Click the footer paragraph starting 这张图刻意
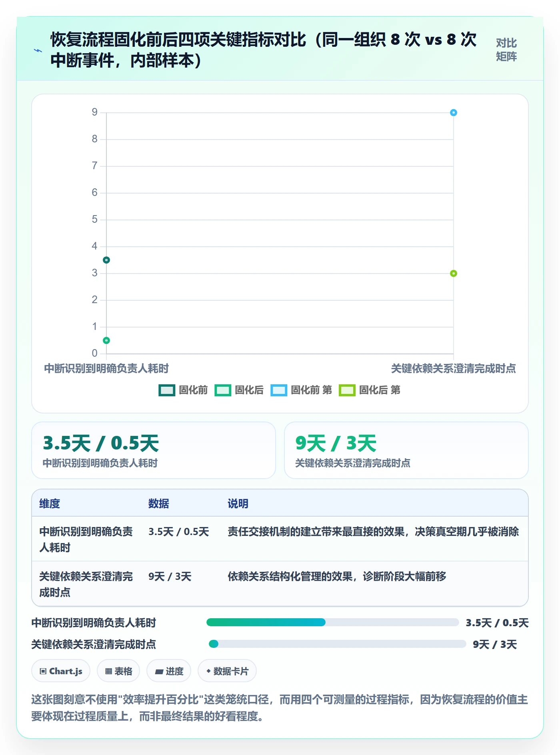560x755 pixels. pyautogui.click(x=280, y=708)
